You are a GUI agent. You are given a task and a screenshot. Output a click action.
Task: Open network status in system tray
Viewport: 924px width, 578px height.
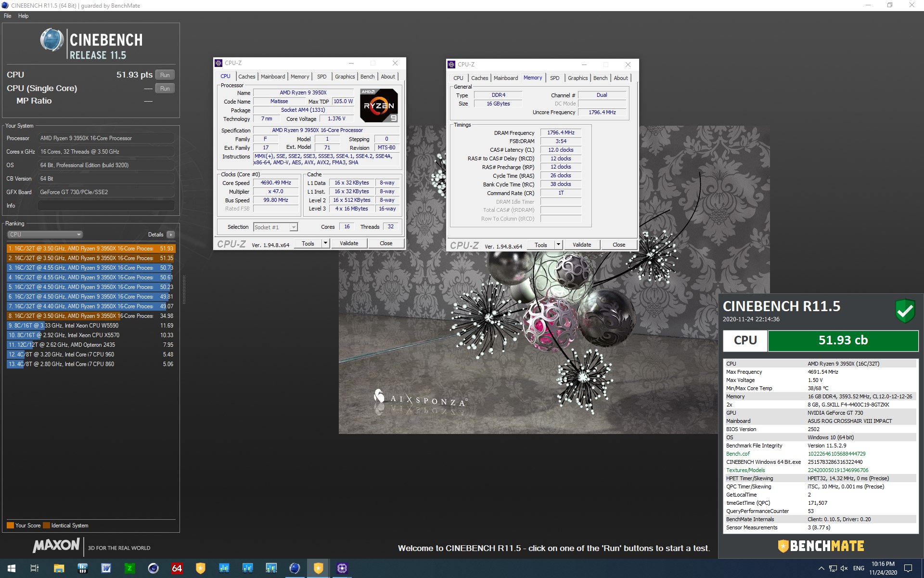pyautogui.click(x=833, y=568)
